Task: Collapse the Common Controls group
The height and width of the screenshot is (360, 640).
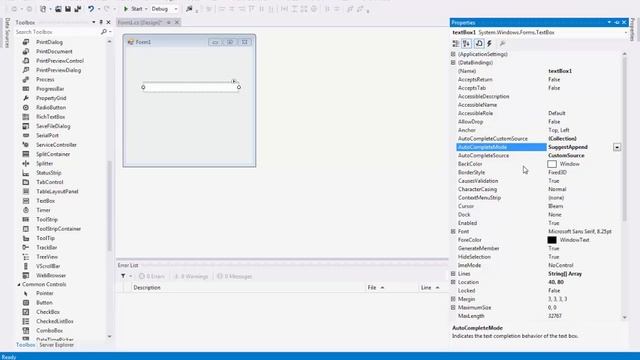Action: [x=19, y=284]
